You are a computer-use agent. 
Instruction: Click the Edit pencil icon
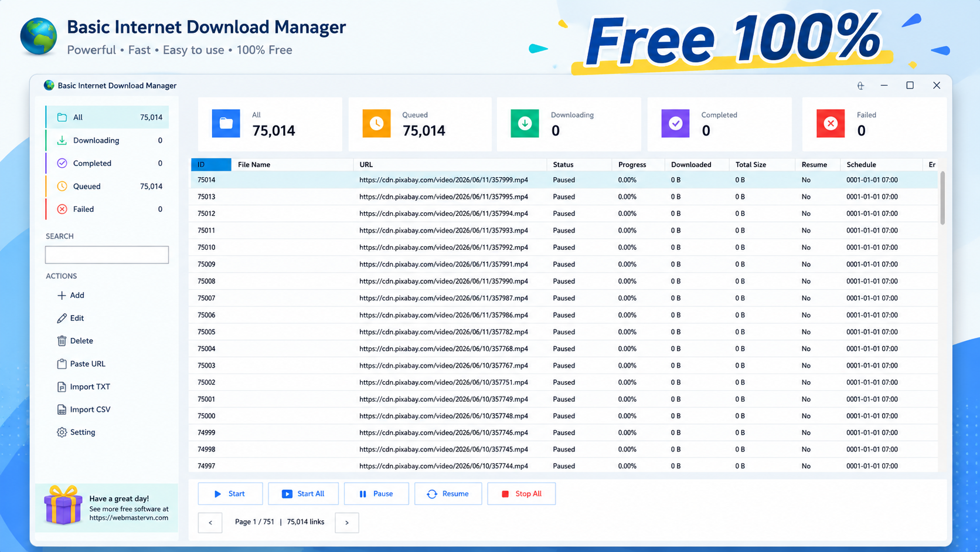[x=62, y=318]
